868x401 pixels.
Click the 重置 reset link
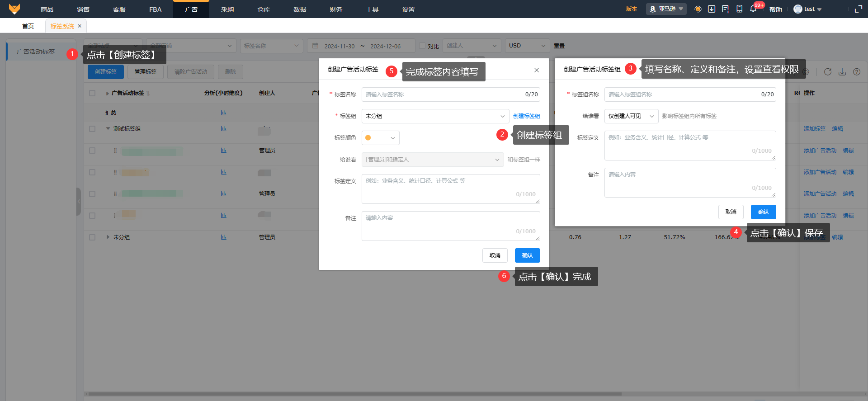coord(559,46)
